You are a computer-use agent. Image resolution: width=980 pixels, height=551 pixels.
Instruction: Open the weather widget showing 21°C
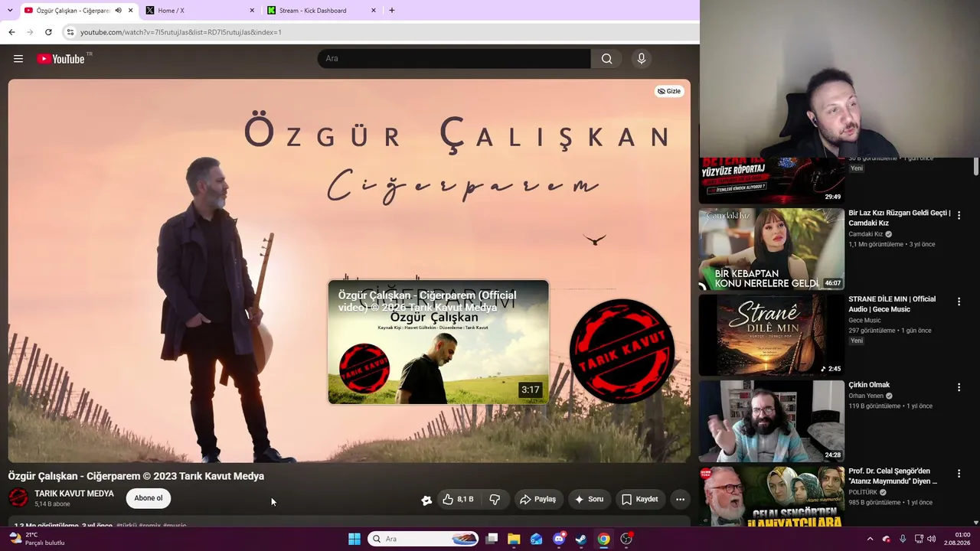37,539
